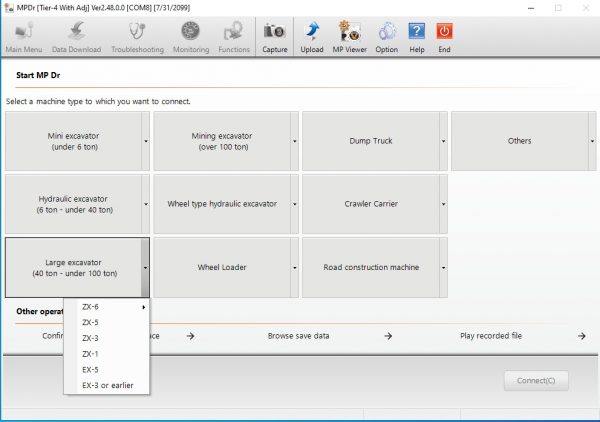Click the arrow beside the partly hidden Confi... link
This screenshot has height=422, width=600.
[x=191, y=336]
